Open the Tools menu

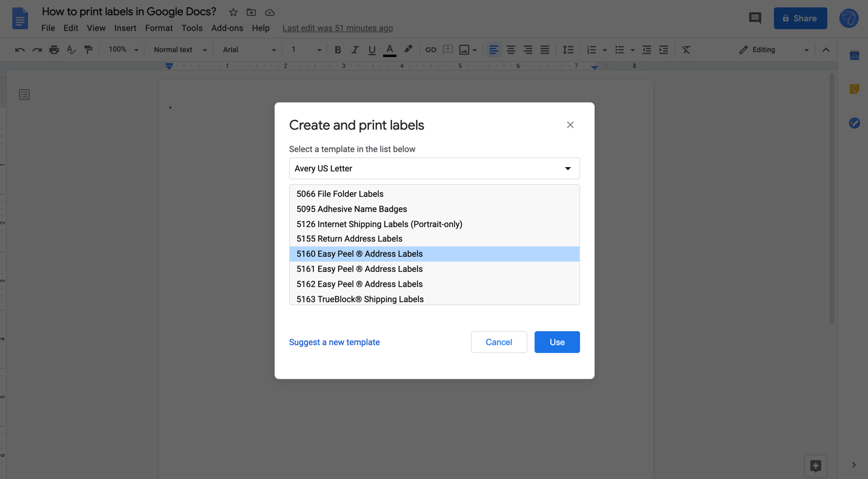tap(192, 28)
